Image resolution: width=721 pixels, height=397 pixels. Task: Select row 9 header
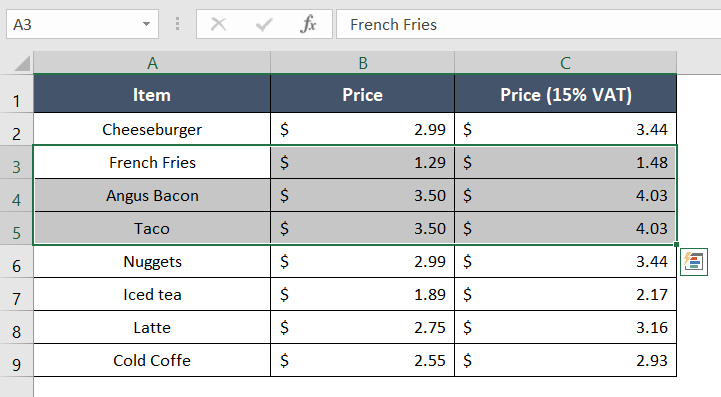point(17,361)
